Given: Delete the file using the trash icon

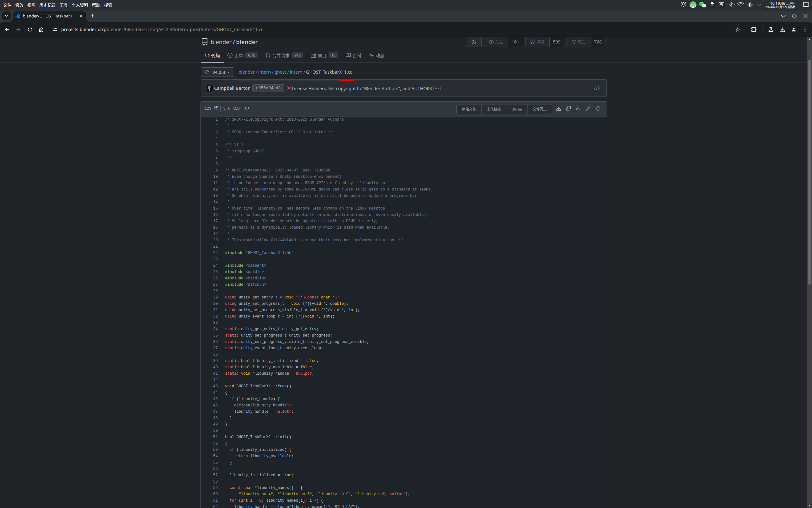Looking at the screenshot, I should click(x=598, y=109).
